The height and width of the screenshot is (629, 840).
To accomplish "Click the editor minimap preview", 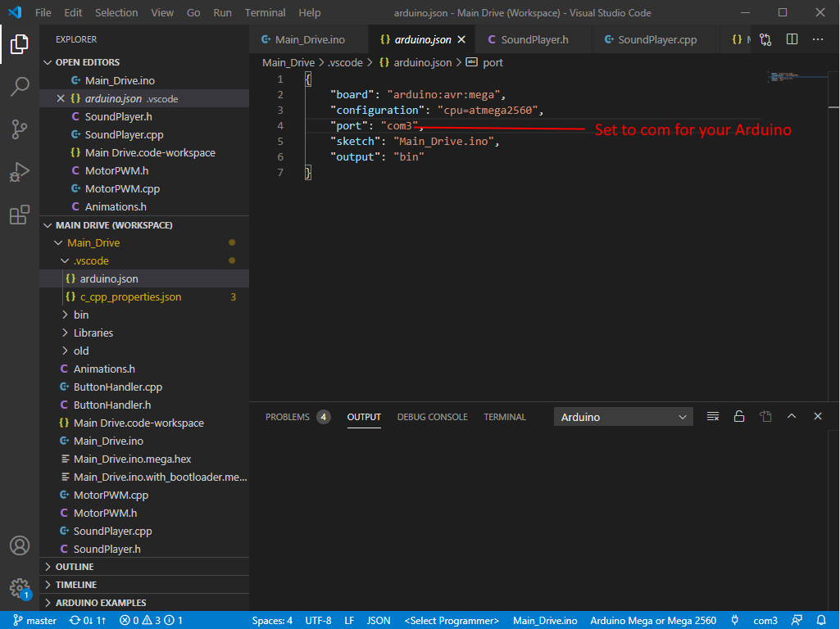I will click(797, 78).
